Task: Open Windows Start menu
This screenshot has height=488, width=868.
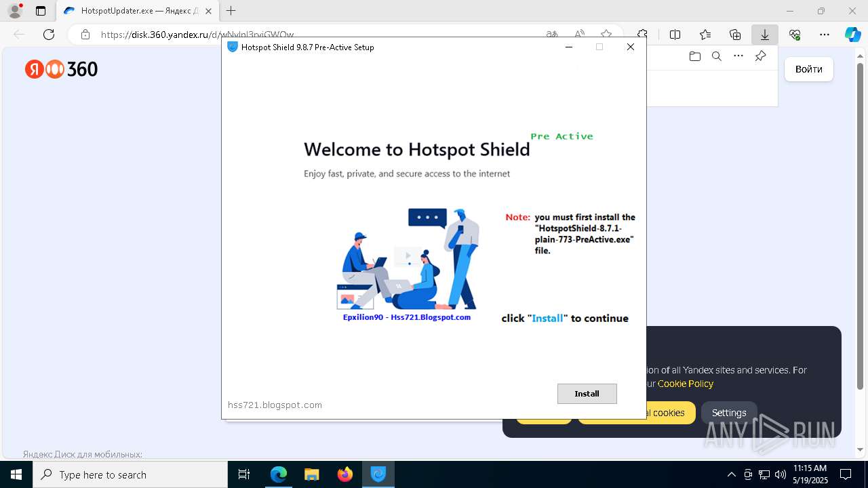Action: click(16, 474)
